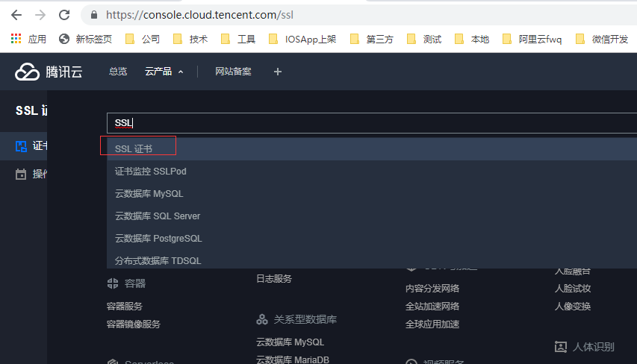This screenshot has height=364, width=637.
Task: Click the 证书 sidebar icon
Action: point(21,146)
